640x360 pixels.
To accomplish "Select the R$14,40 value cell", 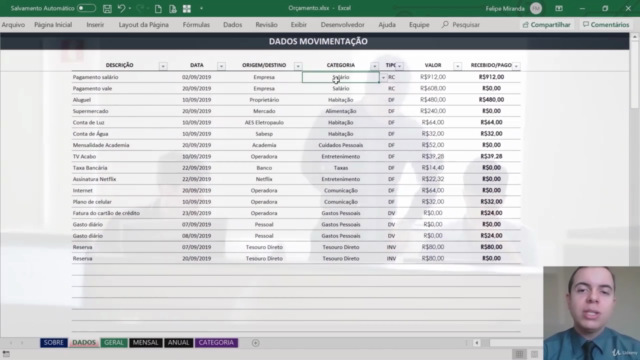I will click(433, 168).
